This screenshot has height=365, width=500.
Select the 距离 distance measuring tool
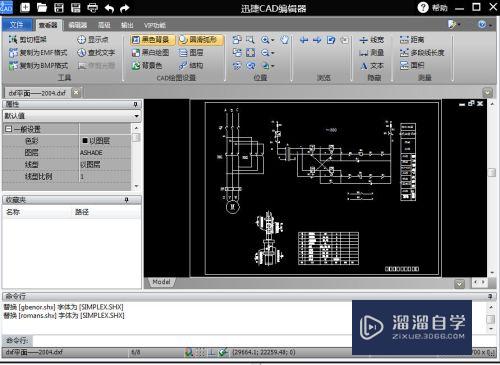coord(412,40)
